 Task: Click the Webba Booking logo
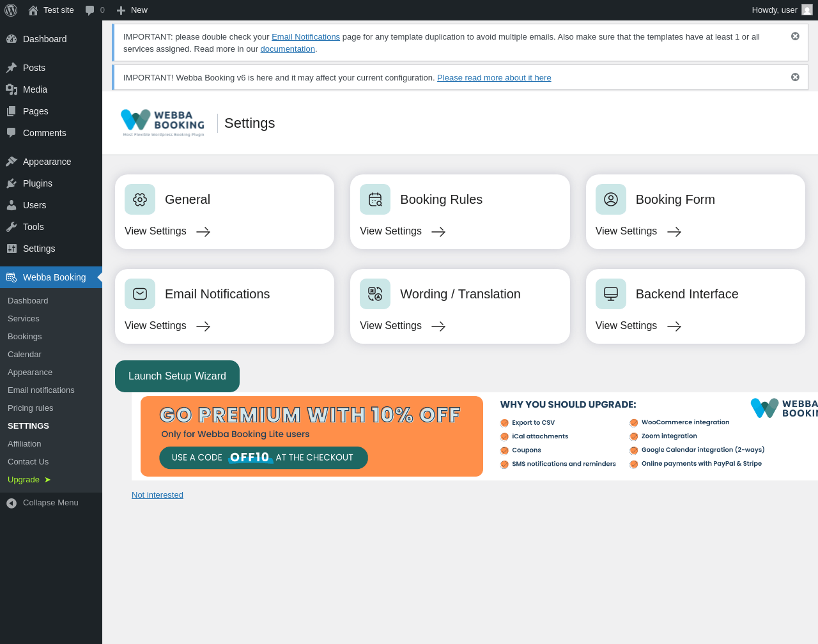point(163,123)
